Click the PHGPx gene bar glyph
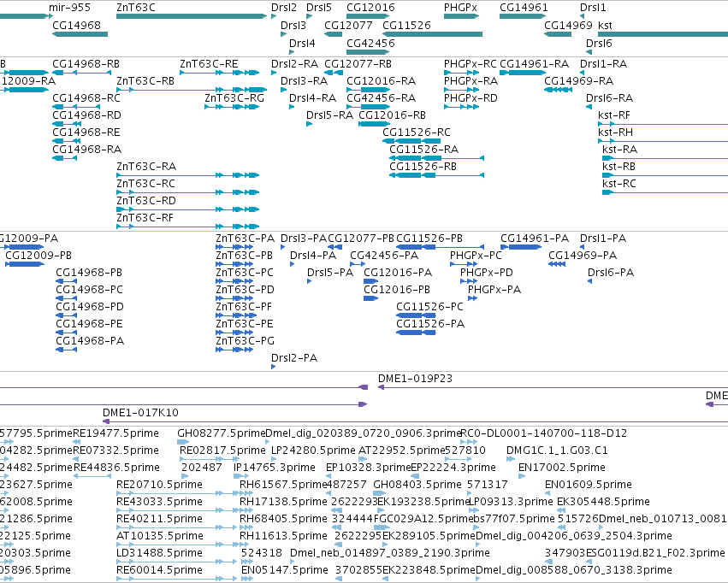Screen dimensions: 728x583 pos(461,16)
